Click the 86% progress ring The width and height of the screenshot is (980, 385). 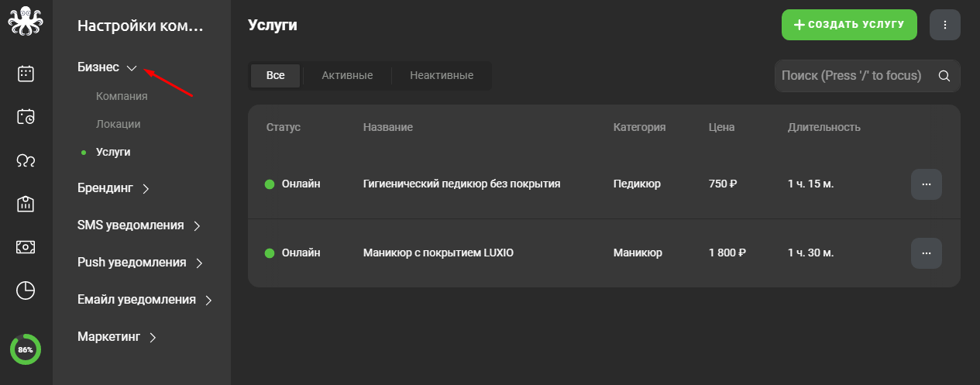[26, 350]
